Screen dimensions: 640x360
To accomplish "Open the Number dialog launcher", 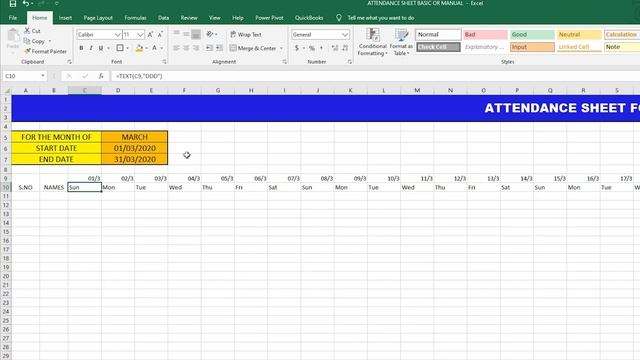I will (x=350, y=62).
